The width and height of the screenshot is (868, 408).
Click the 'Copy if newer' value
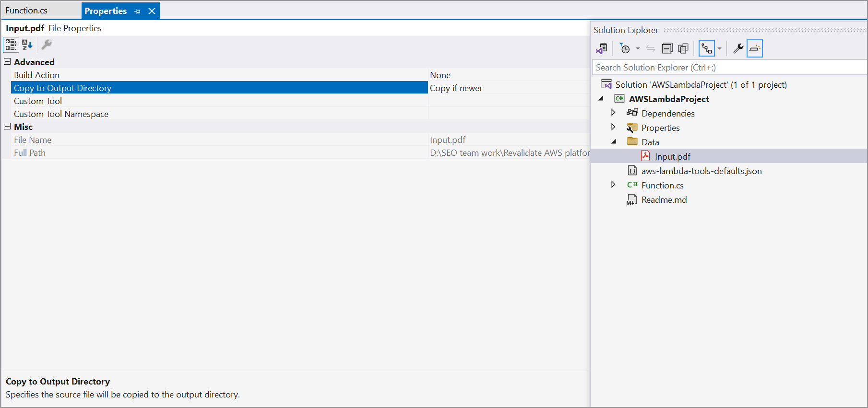pos(456,88)
